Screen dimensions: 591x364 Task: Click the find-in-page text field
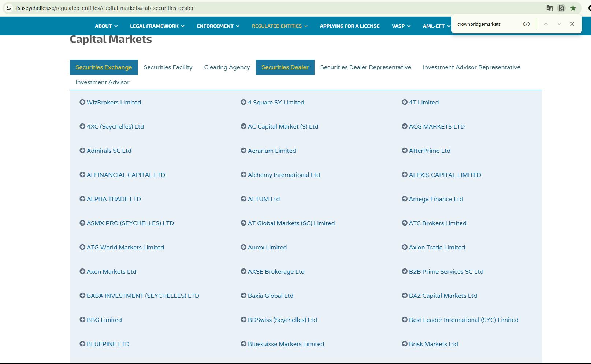[487, 24]
